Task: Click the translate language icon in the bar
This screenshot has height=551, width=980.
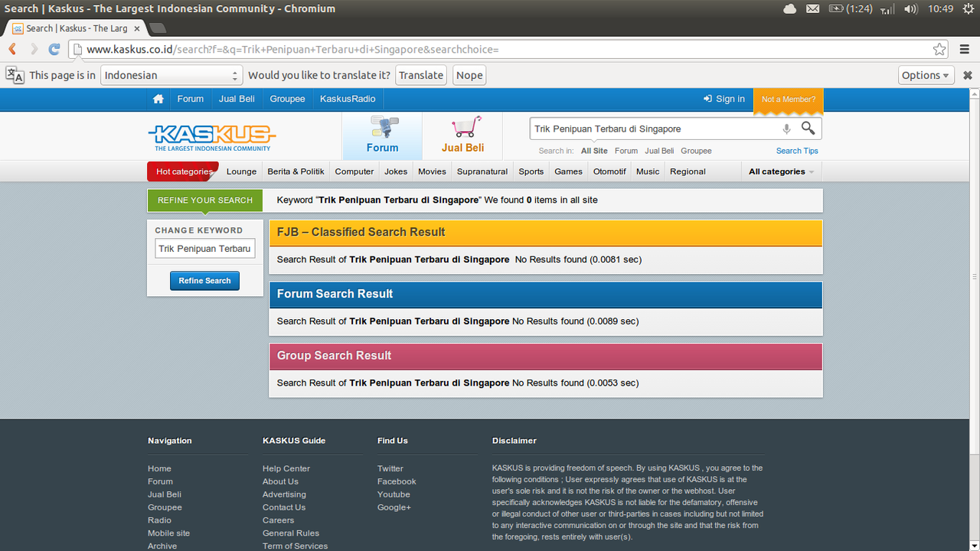Action: 15,75
